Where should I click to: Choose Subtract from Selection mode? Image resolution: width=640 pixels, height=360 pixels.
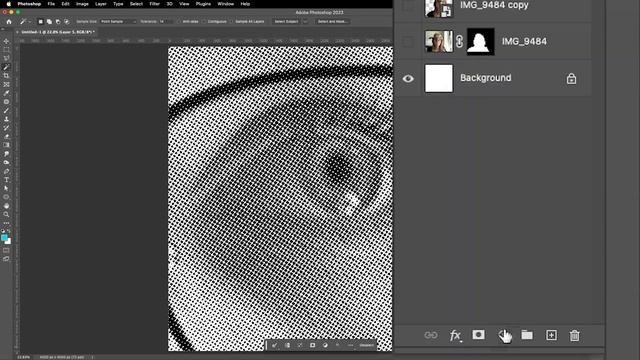[58, 22]
